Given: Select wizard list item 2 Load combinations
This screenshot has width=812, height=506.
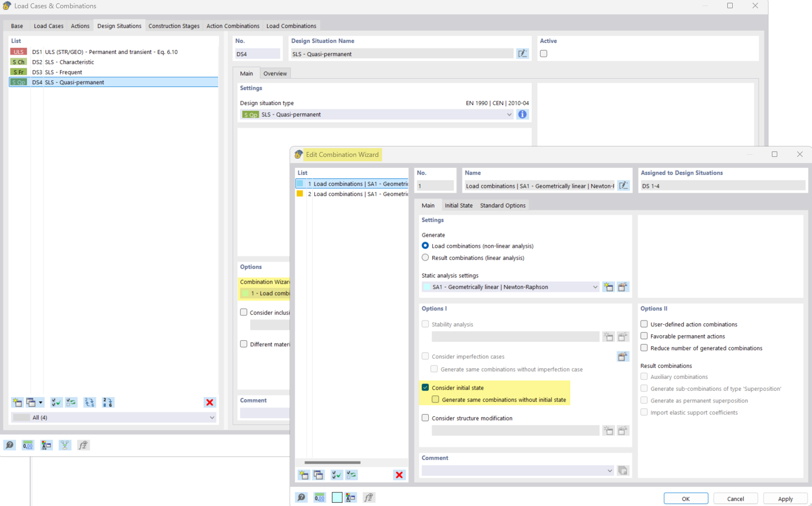Looking at the screenshot, I should [352, 194].
